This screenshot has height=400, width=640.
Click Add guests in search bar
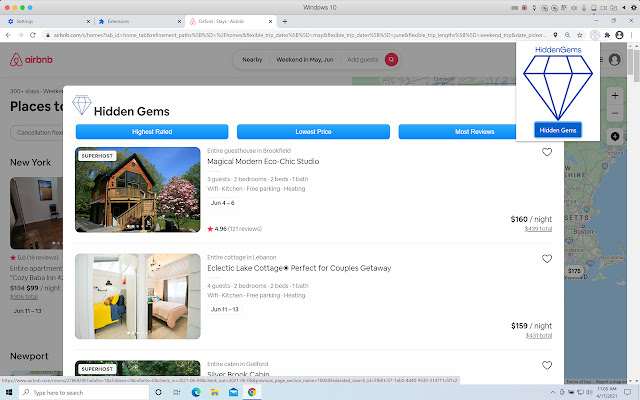[362, 60]
